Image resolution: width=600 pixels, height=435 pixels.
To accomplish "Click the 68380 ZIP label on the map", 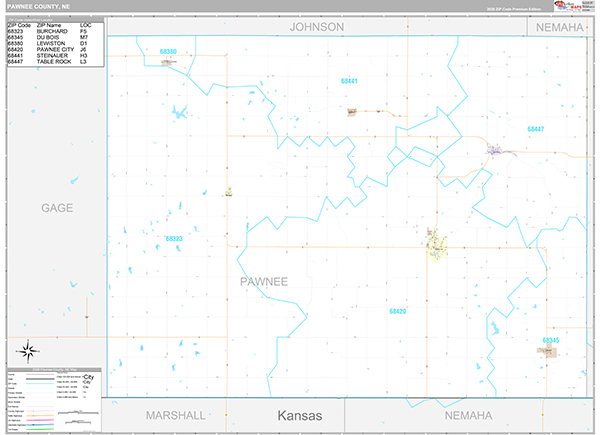I will pyautogui.click(x=168, y=52).
